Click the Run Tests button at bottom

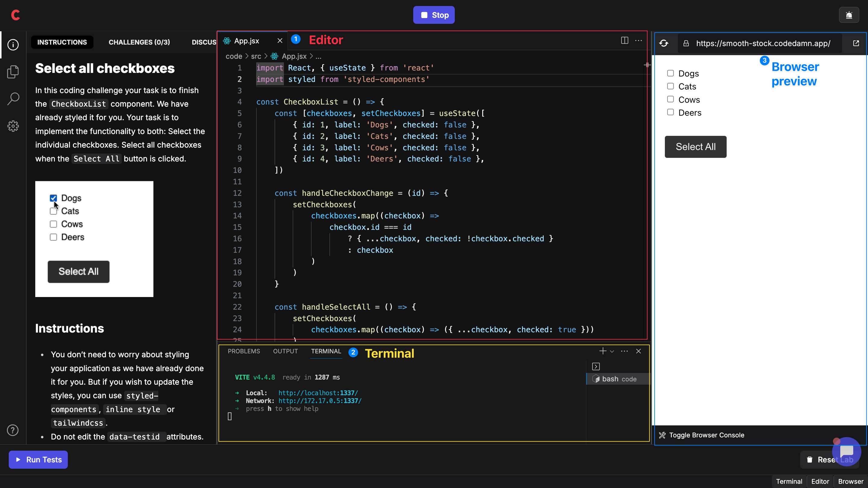click(x=38, y=459)
